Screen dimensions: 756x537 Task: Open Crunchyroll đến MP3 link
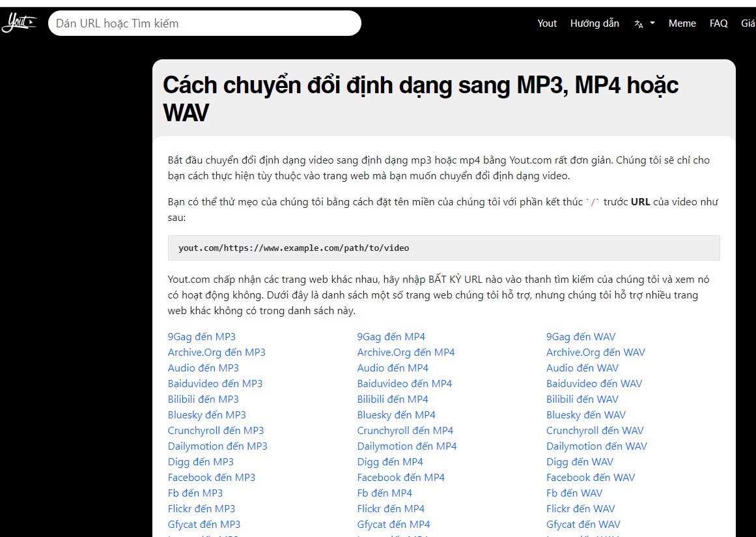(216, 430)
